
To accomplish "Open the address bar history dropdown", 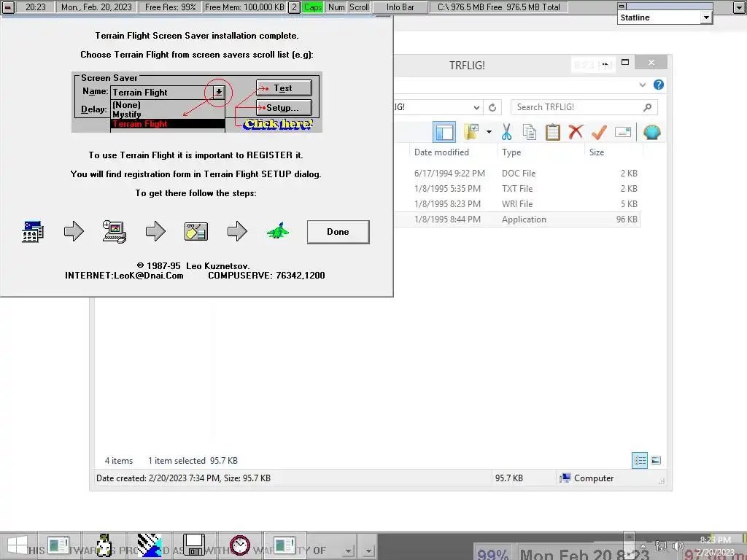I will [476, 107].
